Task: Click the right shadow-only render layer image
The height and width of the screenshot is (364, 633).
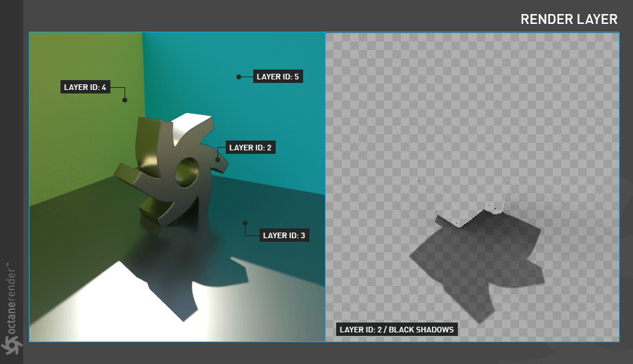Action: click(x=473, y=187)
